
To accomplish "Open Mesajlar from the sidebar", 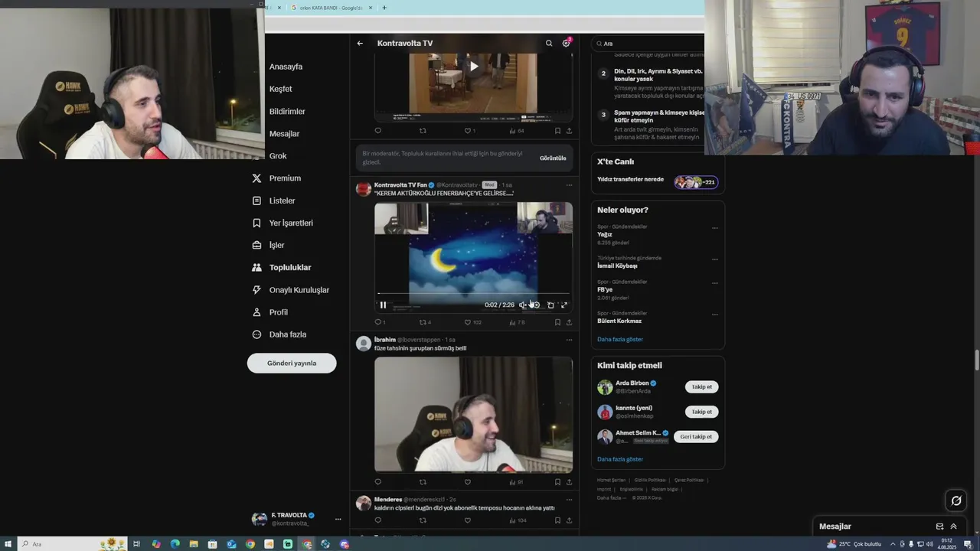I will coord(284,133).
